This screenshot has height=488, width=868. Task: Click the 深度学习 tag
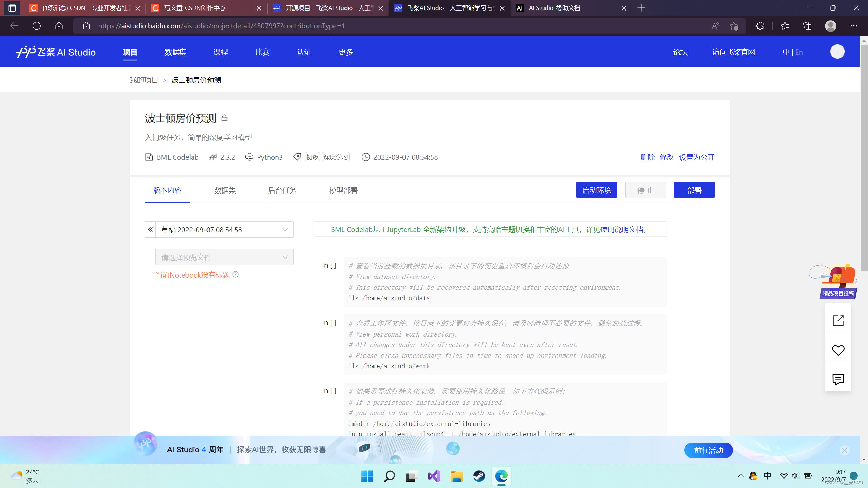[335, 157]
